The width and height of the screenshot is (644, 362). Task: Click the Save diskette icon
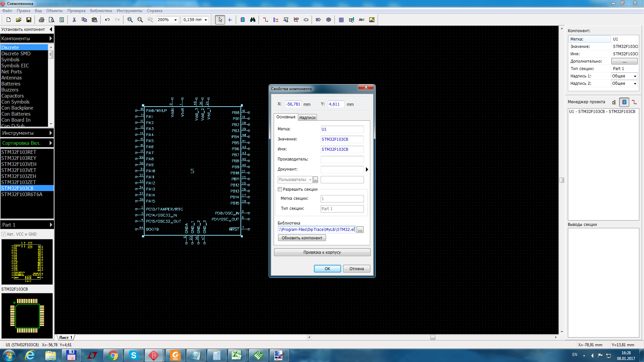point(29,20)
